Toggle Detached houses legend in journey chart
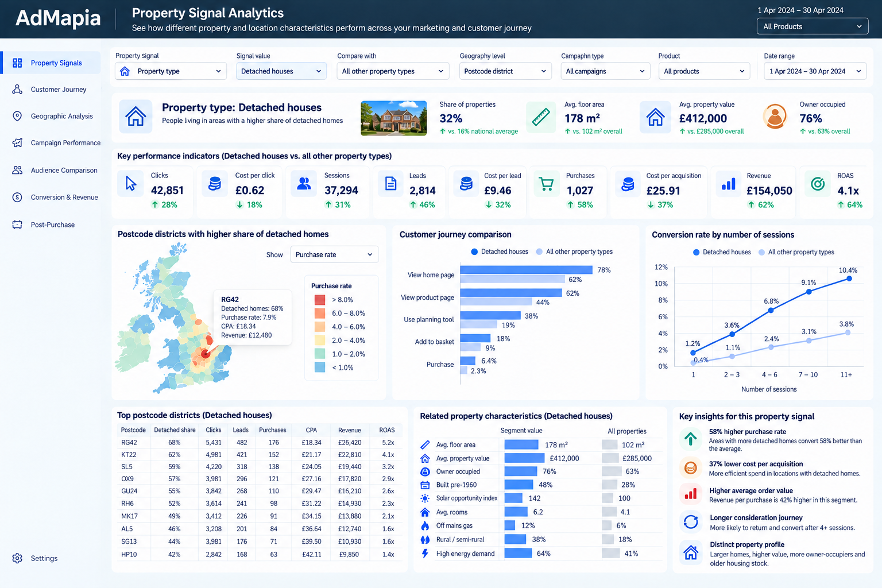 499,252
